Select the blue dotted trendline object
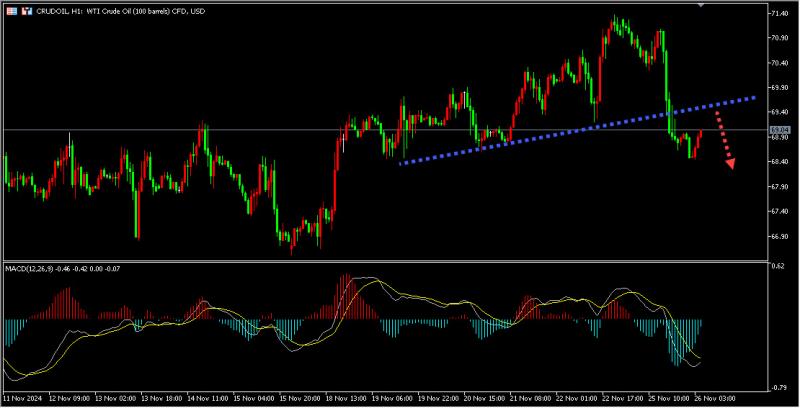This screenshot has width=800, height=408. click(577, 131)
